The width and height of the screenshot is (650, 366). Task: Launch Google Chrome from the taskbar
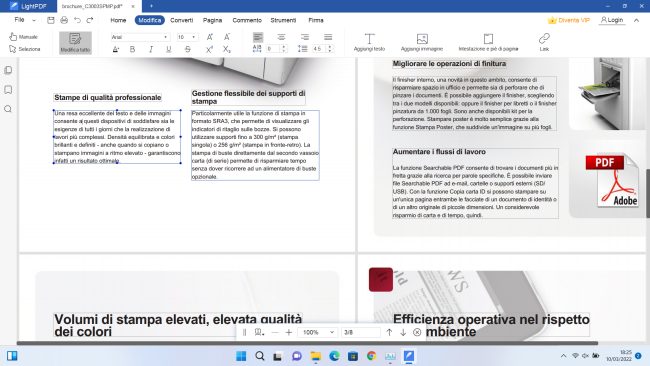tap(371, 356)
